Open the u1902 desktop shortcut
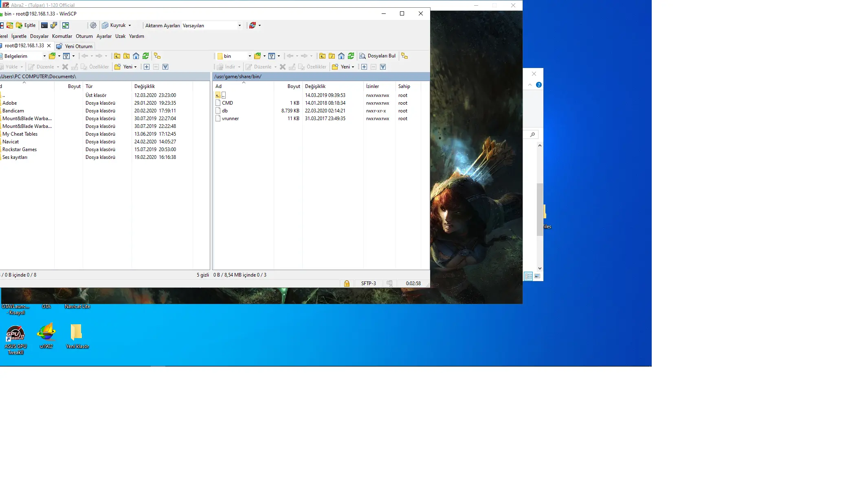The height and width of the screenshot is (488, 868). pos(46,336)
